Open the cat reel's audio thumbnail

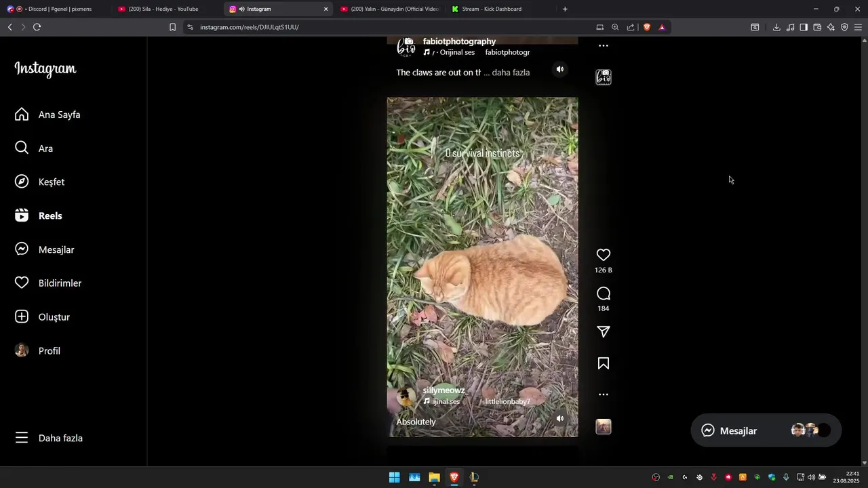603,426
